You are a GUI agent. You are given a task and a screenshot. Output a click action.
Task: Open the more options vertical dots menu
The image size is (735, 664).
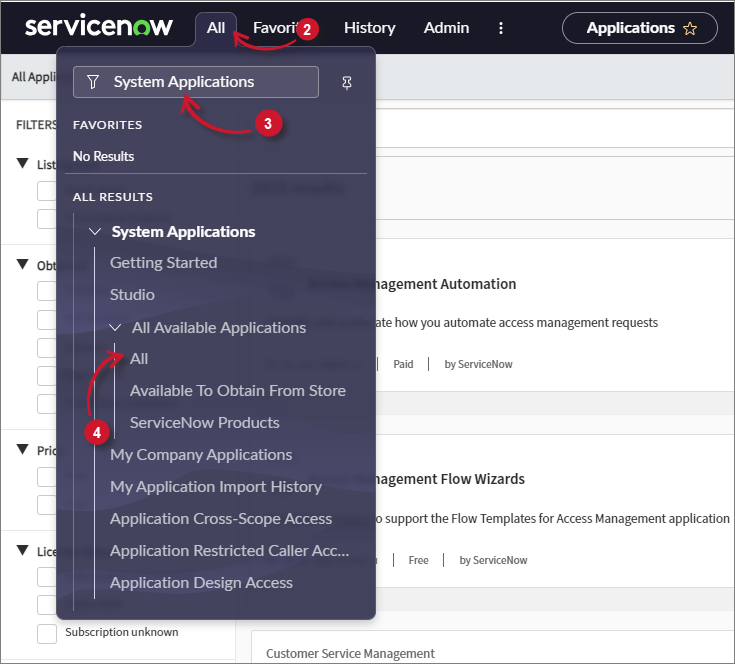click(501, 28)
